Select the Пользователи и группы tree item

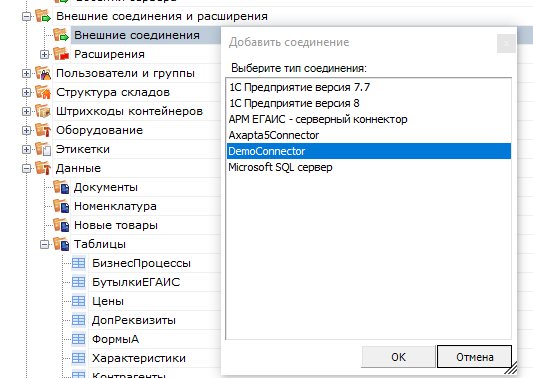(125, 73)
